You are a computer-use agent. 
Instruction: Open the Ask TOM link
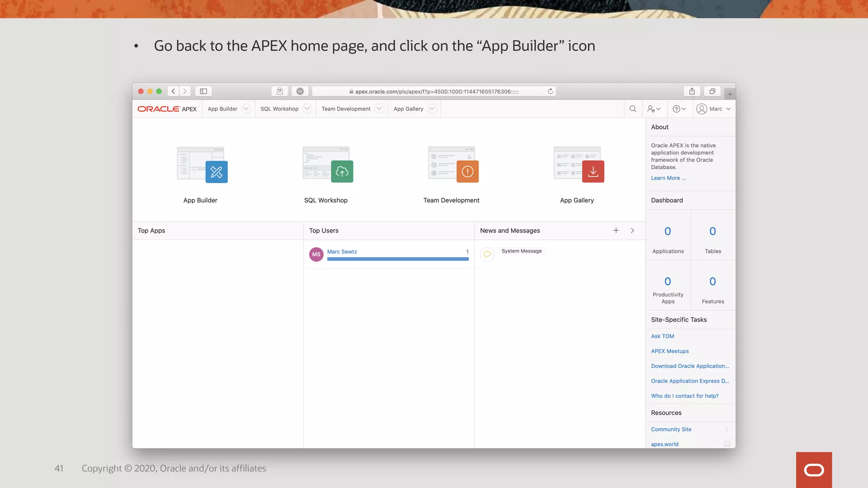click(x=662, y=336)
